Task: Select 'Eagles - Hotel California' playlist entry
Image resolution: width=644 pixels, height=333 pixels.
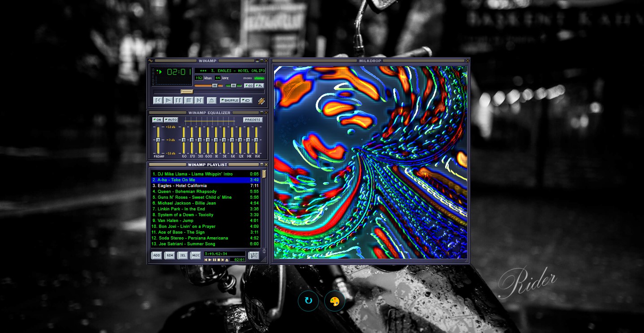Action: click(206, 186)
